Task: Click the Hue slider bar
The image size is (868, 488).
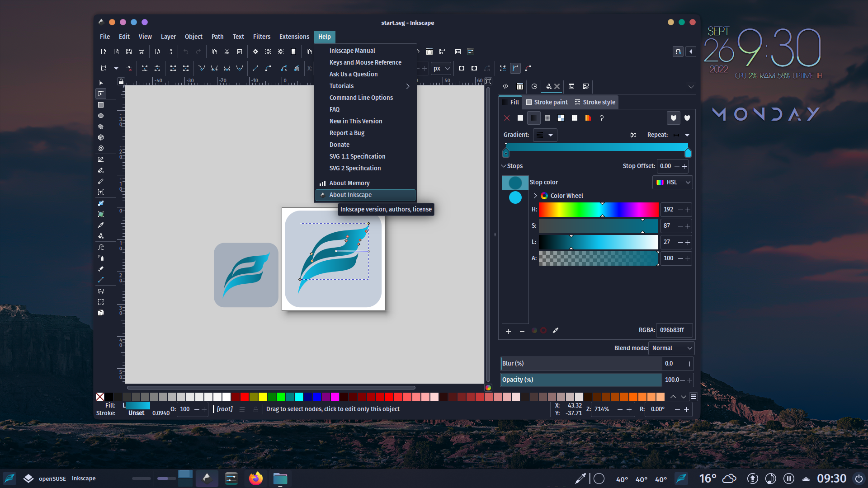Action: pos(599,210)
